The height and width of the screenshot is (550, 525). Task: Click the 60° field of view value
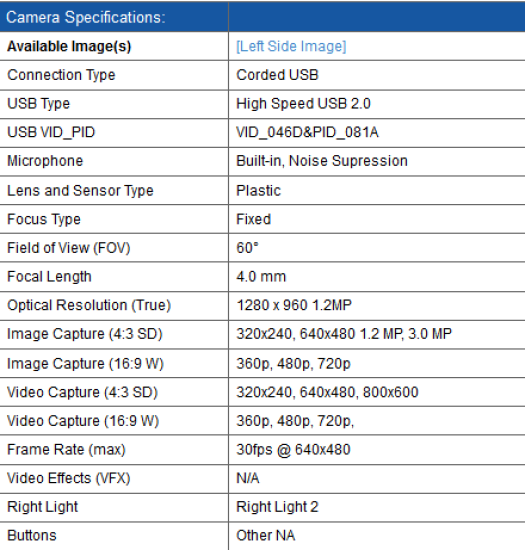click(x=248, y=248)
